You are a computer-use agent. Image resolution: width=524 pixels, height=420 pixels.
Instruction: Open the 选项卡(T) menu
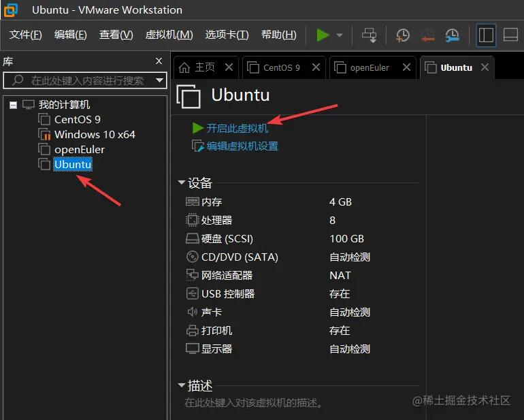[227, 35]
